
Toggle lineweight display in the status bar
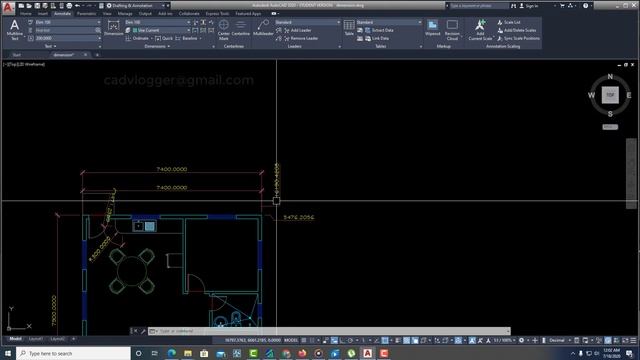(x=398, y=340)
